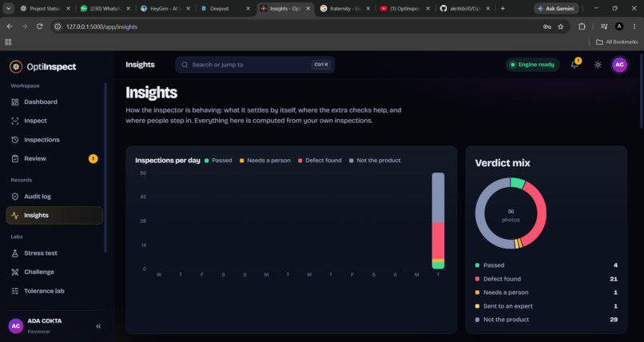Open the media control icon in Chrome toolbar
Image resolution: width=644 pixels, height=342 pixels.
click(604, 26)
